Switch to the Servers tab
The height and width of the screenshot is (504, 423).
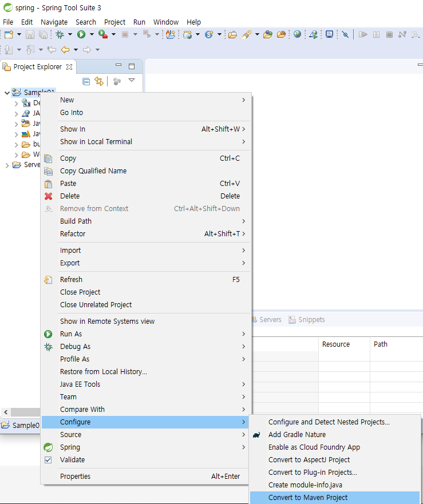tap(267, 319)
